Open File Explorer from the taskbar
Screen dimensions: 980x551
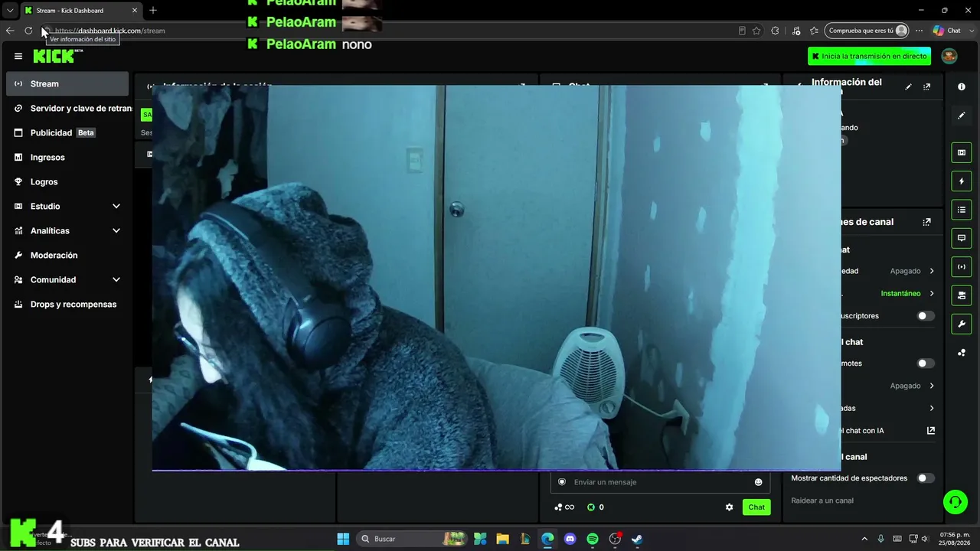pos(502,539)
